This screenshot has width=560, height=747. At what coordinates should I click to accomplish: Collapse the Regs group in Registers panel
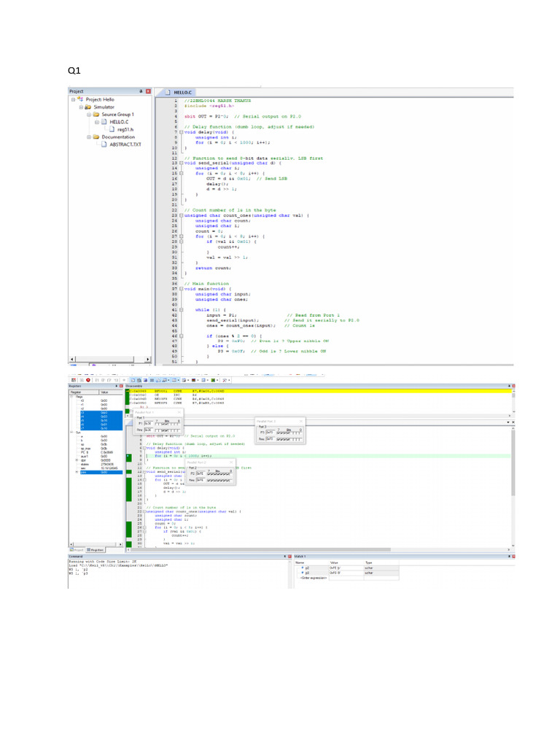(x=71, y=396)
